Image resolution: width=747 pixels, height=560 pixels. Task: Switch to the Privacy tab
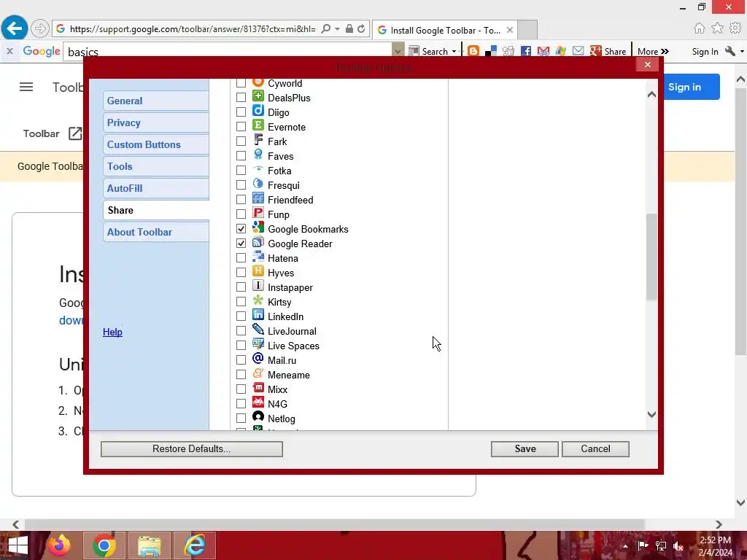tap(156, 122)
